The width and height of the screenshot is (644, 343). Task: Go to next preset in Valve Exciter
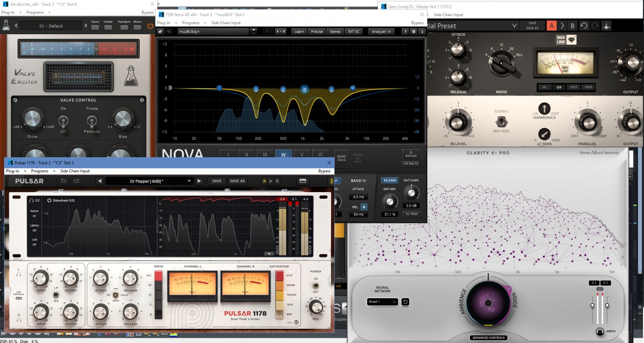pyautogui.click(x=86, y=26)
